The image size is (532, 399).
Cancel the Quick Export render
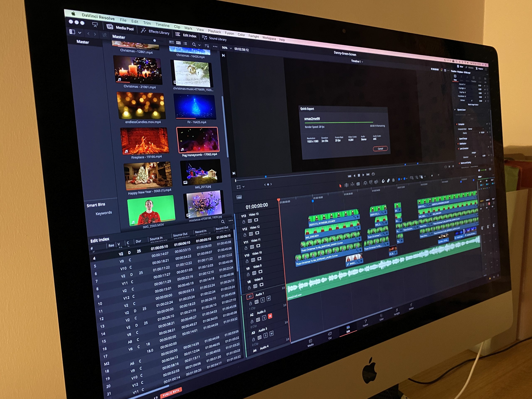(380, 149)
